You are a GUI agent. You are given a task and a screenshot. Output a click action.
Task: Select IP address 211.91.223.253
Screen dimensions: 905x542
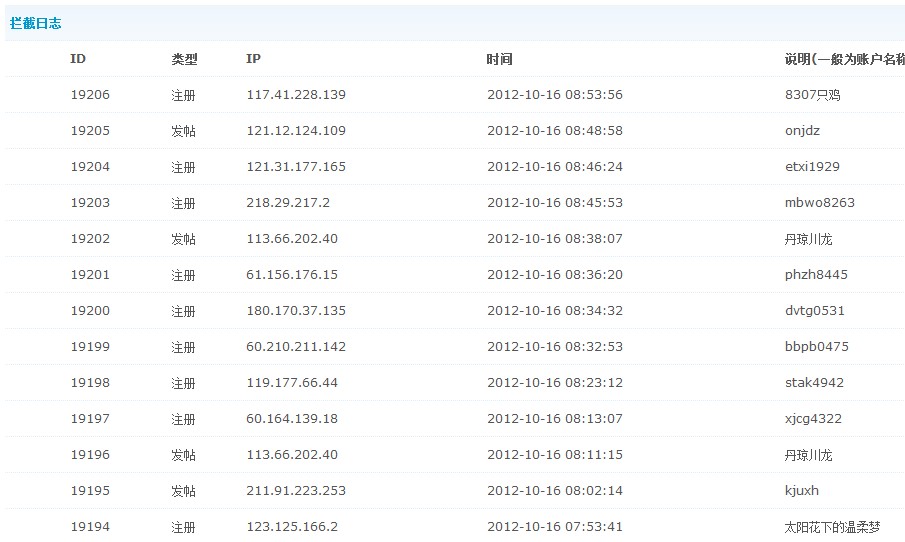[x=296, y=491]
